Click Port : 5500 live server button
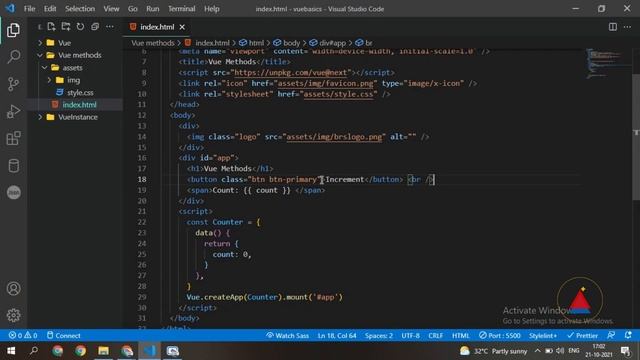 pyautogui.click(x=500, y=336)
